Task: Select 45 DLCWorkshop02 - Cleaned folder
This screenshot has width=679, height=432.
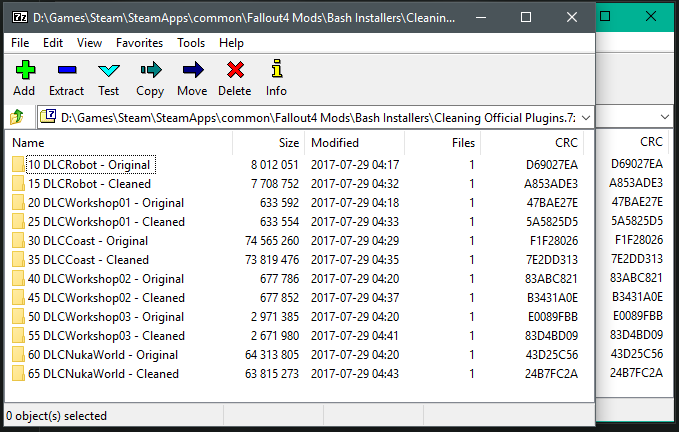Action: 106,298
